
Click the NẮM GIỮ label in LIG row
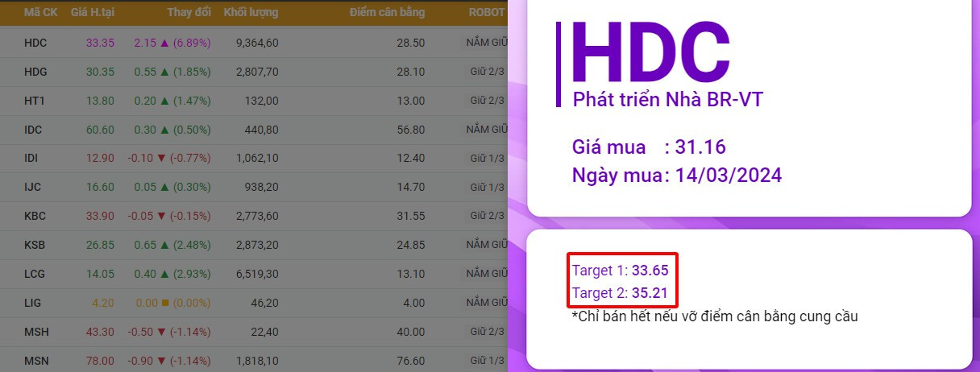click(486, 302)
